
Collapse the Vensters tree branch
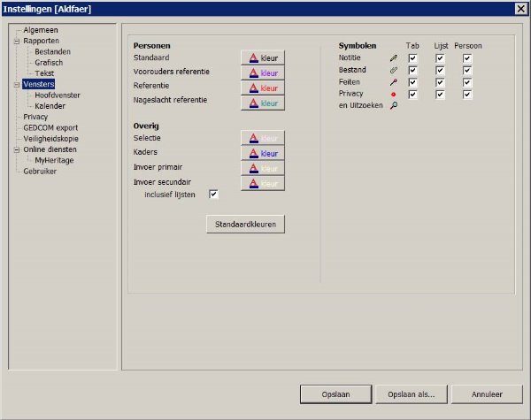16,85
